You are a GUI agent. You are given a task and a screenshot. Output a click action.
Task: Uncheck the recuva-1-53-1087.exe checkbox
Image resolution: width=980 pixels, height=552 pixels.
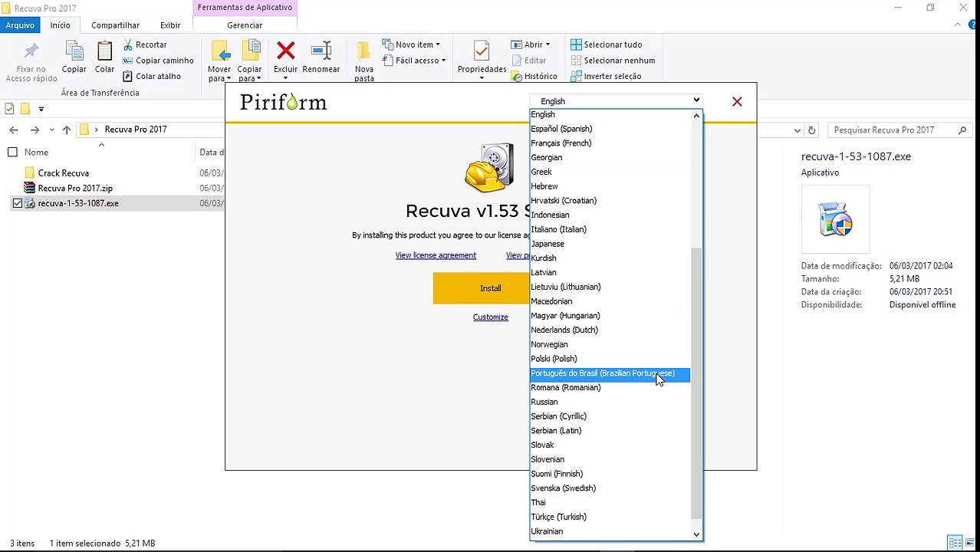point(17,203)
